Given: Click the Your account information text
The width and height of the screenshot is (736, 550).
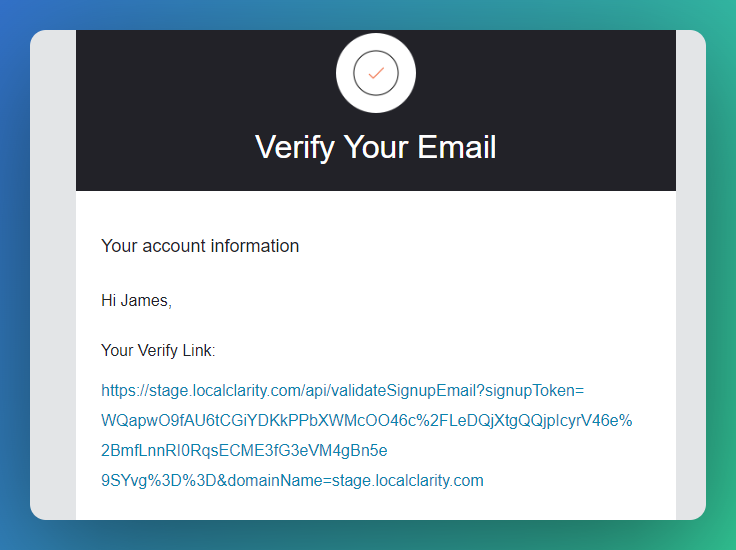Looking at the screenshot, I should coord(200,246).
